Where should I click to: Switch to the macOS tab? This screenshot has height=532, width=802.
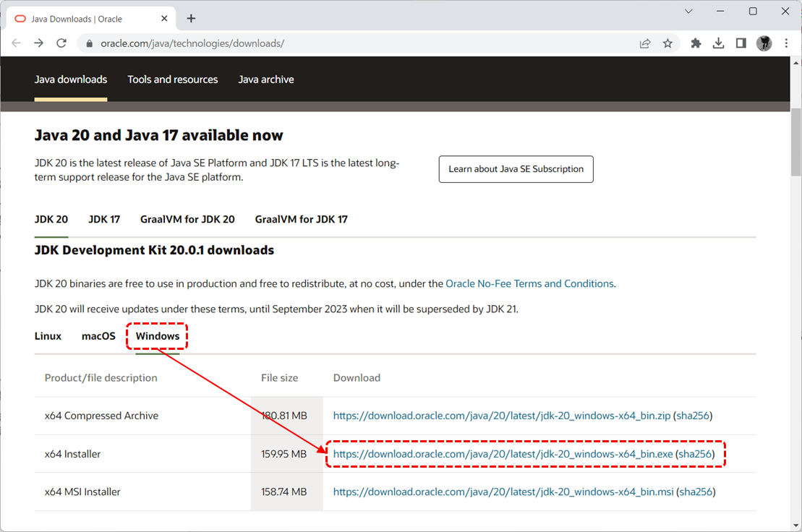99,336
